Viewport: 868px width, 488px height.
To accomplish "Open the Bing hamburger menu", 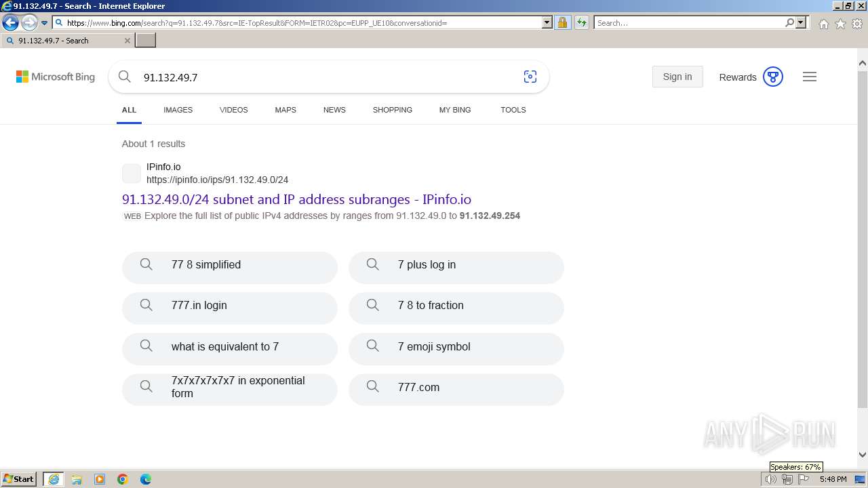I will 810,77.
